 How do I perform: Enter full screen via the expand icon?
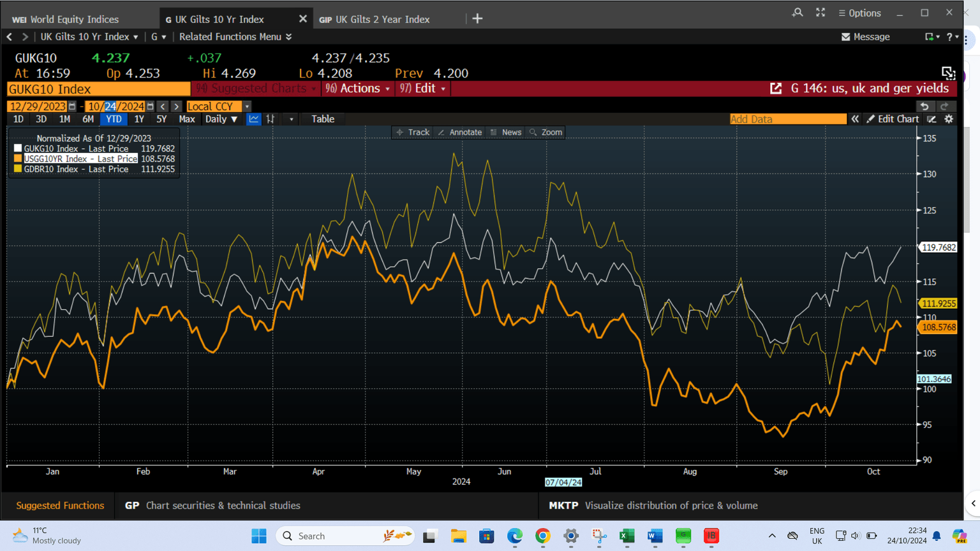pos(820,13)
